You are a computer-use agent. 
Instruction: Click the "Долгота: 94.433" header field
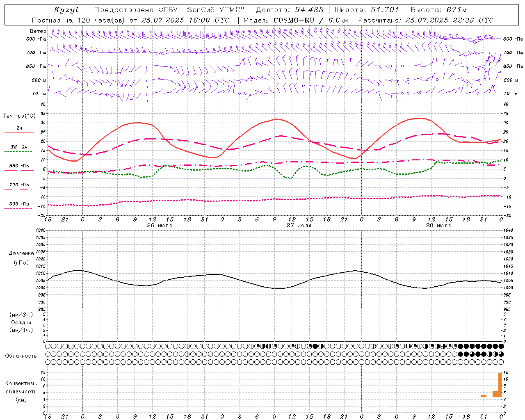click(x=290, y=10)
